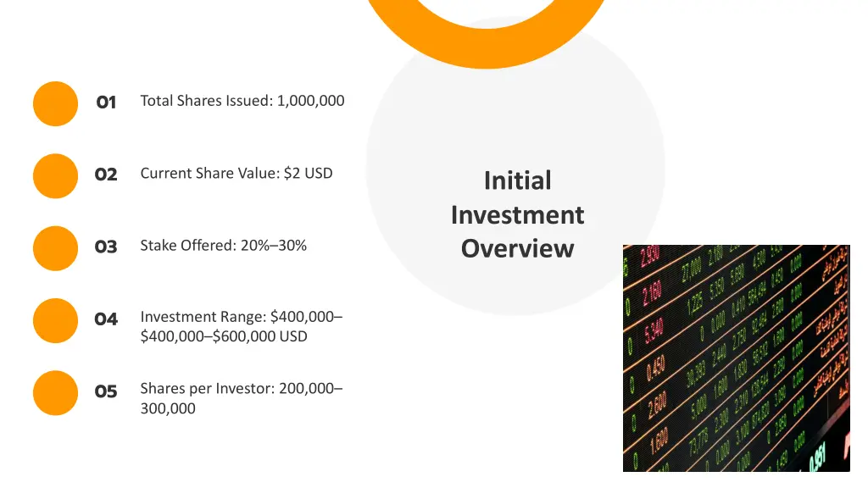The width and height of the screenshot is (868, 488).
Task: Select the 04 number label
Action: point(106,319)
